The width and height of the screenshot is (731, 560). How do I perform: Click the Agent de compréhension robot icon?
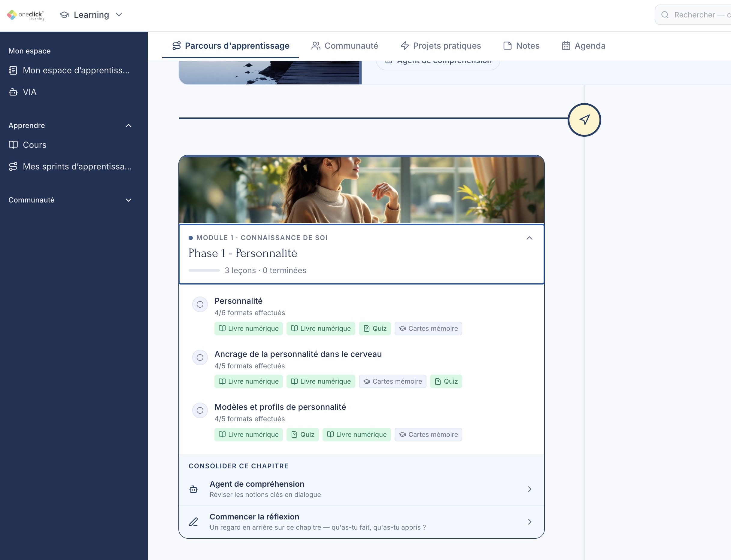(193, 489)
